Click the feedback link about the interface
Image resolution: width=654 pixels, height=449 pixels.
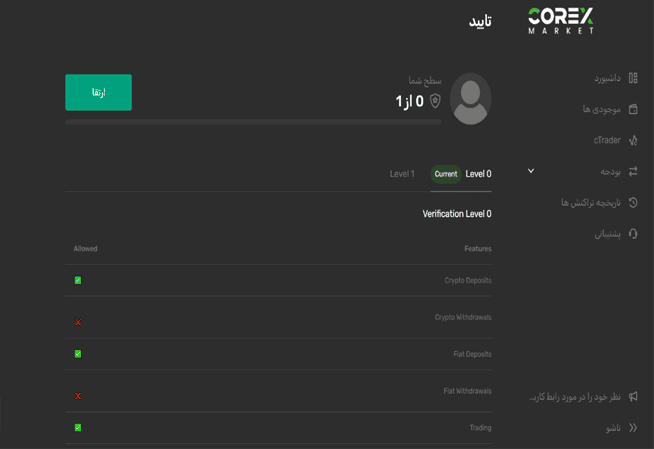point(575,396)
